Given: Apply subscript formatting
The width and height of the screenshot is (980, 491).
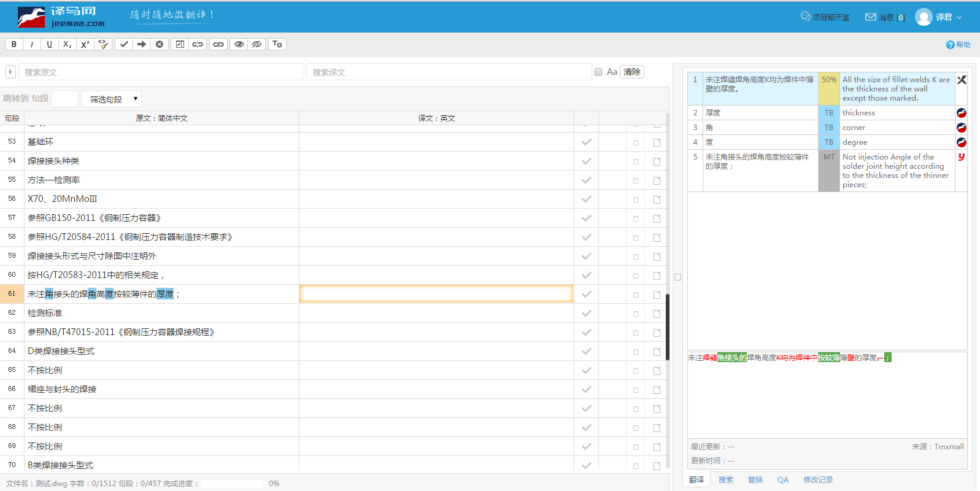Looking at the screenshot, I should pyautogui.click(x=67, y=44).
